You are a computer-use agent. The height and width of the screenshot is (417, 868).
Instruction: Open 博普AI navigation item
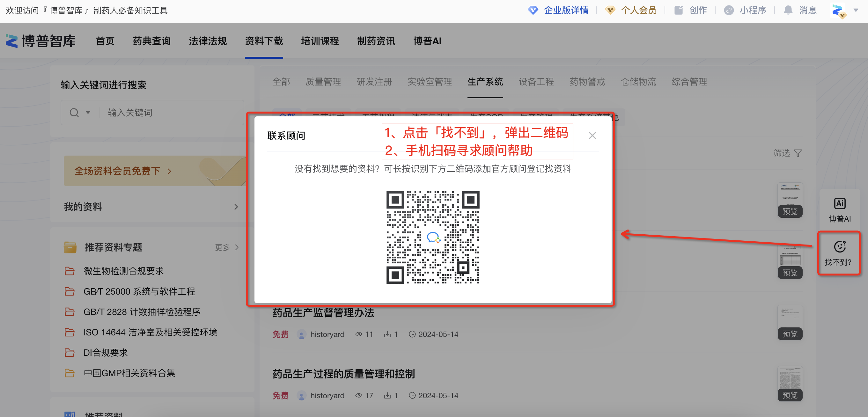tap(427, 41)
